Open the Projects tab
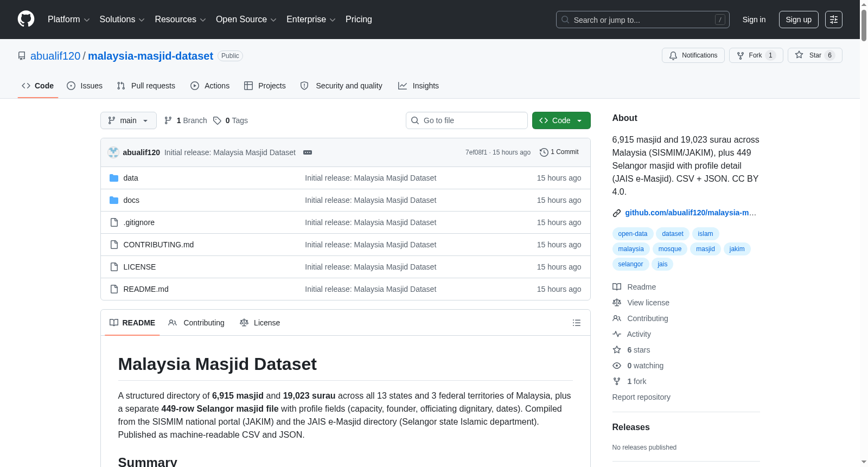This screenshot has height=467, width=868. click(x=265, y=86)
